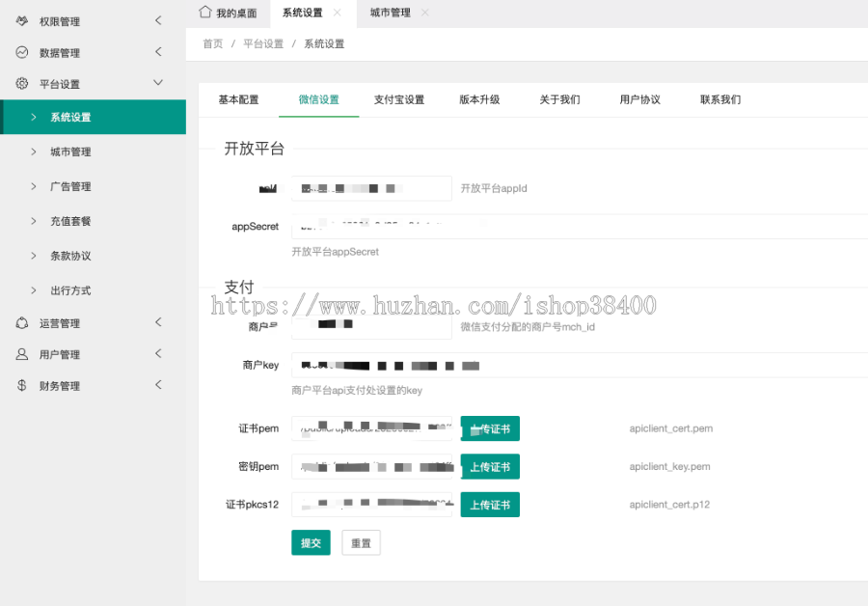Click the 首页 breadcrumb link

point(212,43)
